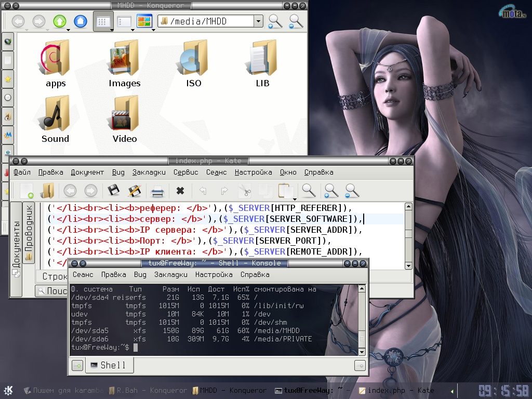Click the Undo arrow in Kate toolbar

(203, 191)
